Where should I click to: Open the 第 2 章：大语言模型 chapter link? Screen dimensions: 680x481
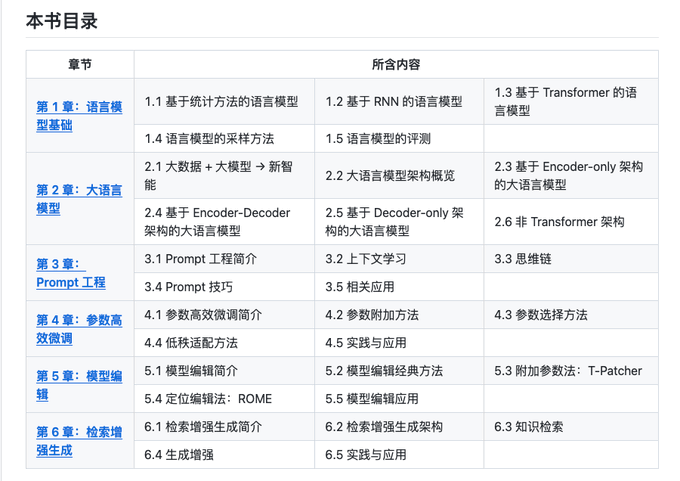pyautogui.click(x=79, y=199)
